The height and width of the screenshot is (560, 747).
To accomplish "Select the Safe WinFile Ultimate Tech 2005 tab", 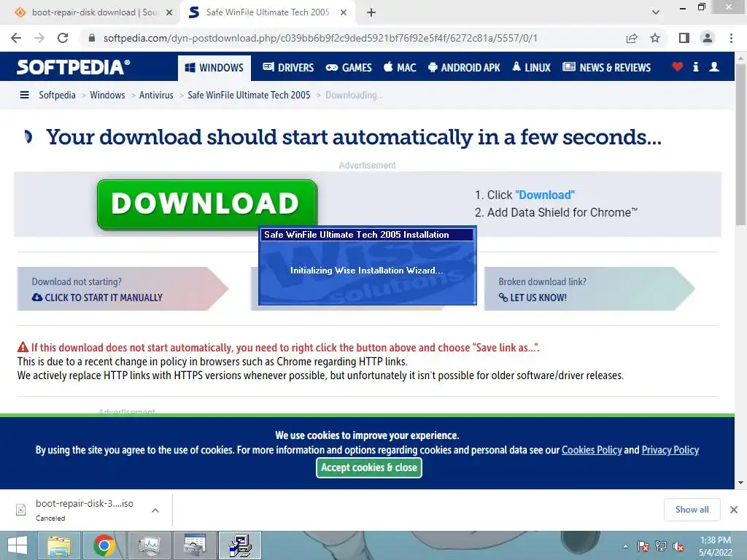I will pyautogui.click(x=267, y=12).
